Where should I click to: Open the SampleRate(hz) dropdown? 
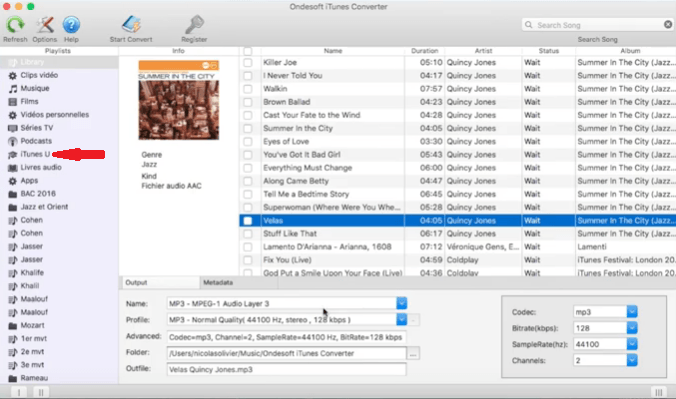(x=632, y=344)
